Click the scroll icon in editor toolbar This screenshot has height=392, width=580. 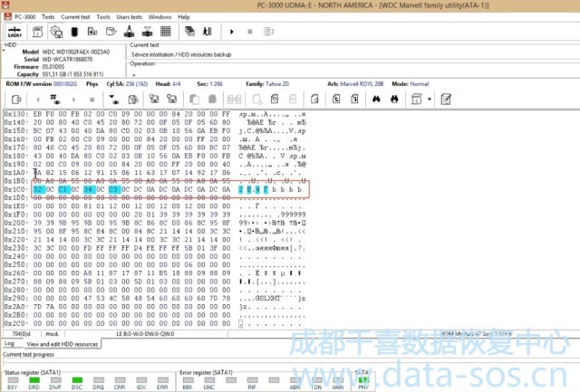pos(417,99)
